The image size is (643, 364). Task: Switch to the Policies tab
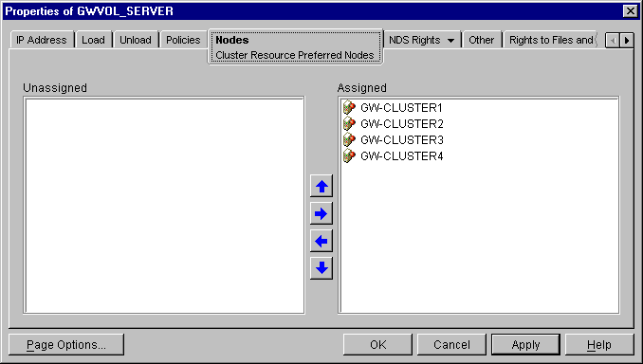pyautogui.click(x=183, y=40)
